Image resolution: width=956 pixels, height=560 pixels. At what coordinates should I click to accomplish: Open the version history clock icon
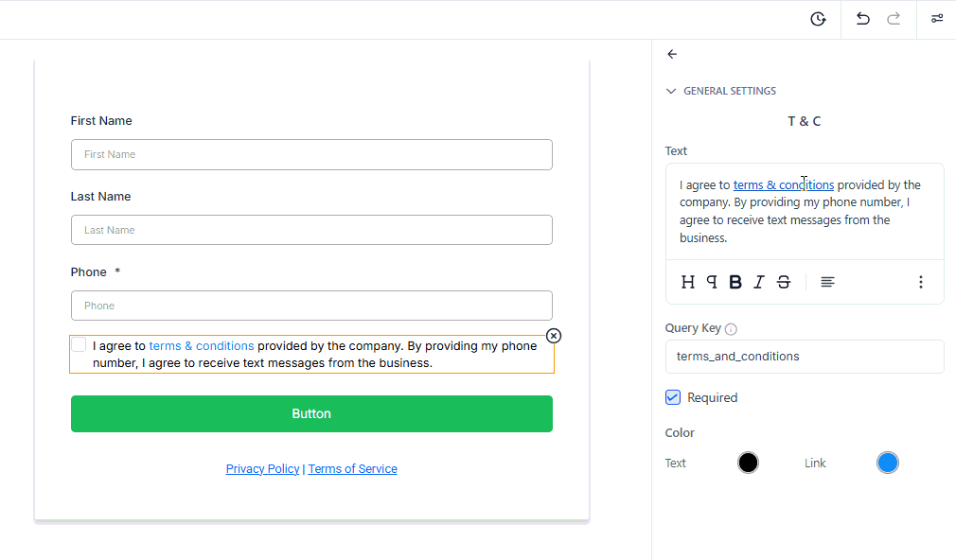pos(818,20)
